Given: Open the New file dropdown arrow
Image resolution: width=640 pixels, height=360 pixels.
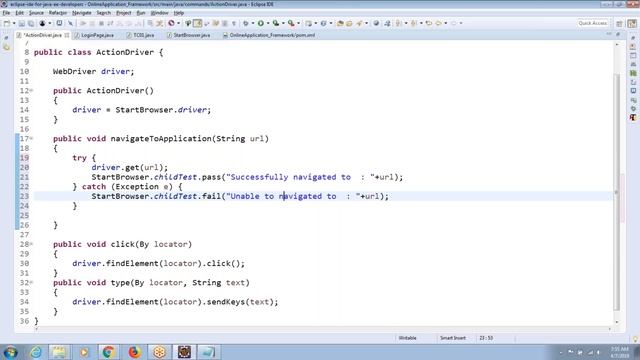Looking at the screenshot, I should pyautogui.click(x=14, y=23).
